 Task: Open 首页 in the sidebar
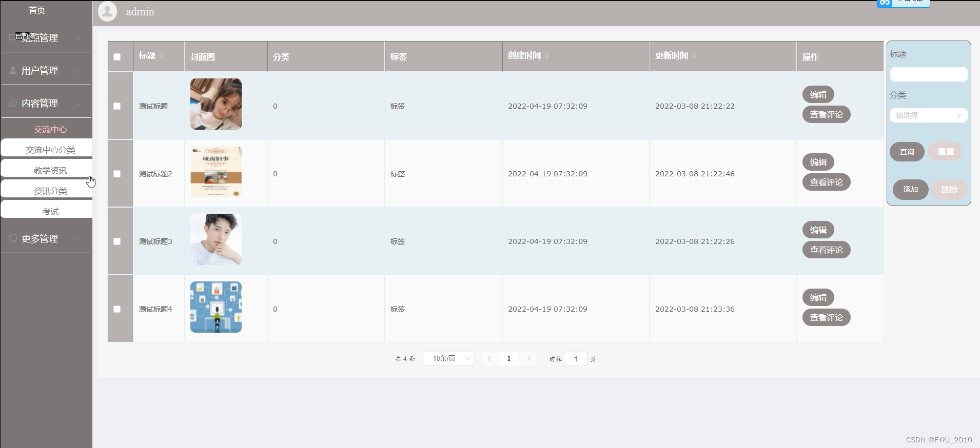(37, 10)
